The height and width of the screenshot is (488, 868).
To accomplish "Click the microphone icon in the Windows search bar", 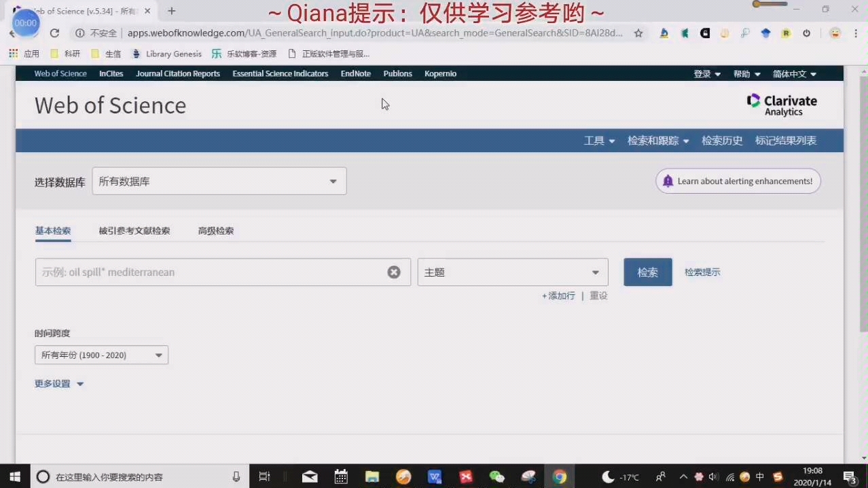I will coord(236,476).
